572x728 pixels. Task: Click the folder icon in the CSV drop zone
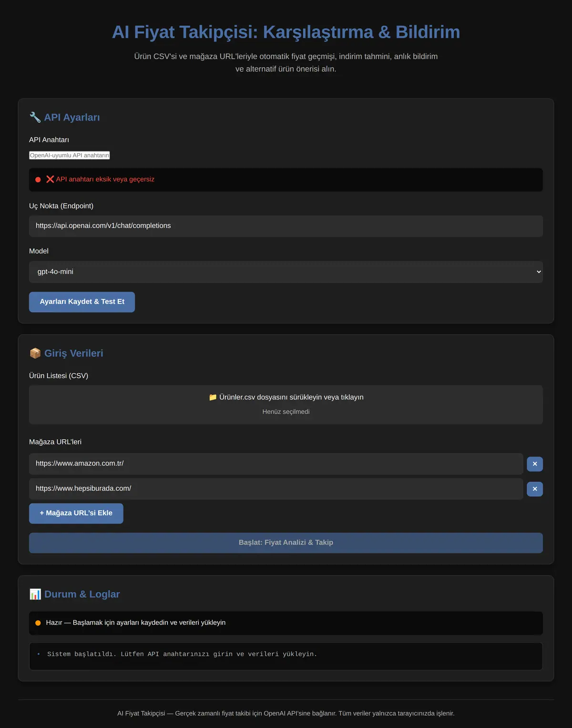point(213,397)
